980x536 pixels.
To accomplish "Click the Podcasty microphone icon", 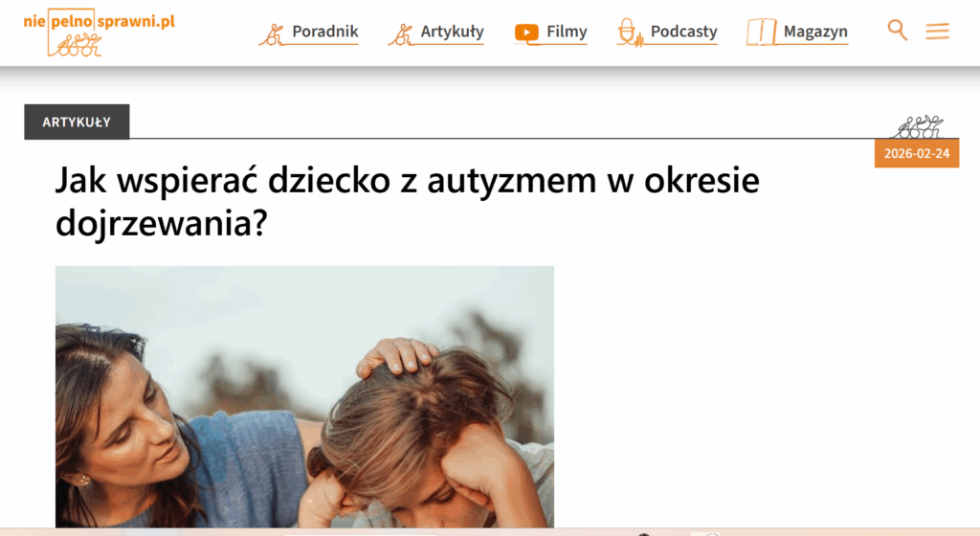I will coord(630,33).
